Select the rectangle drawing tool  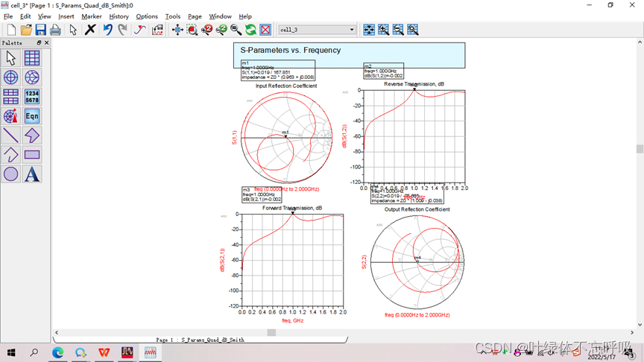click(32, 155)
